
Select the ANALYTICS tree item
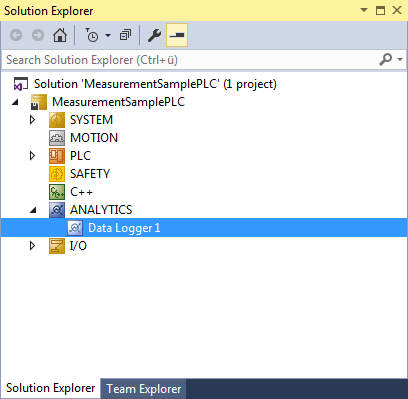coord(101,210)
